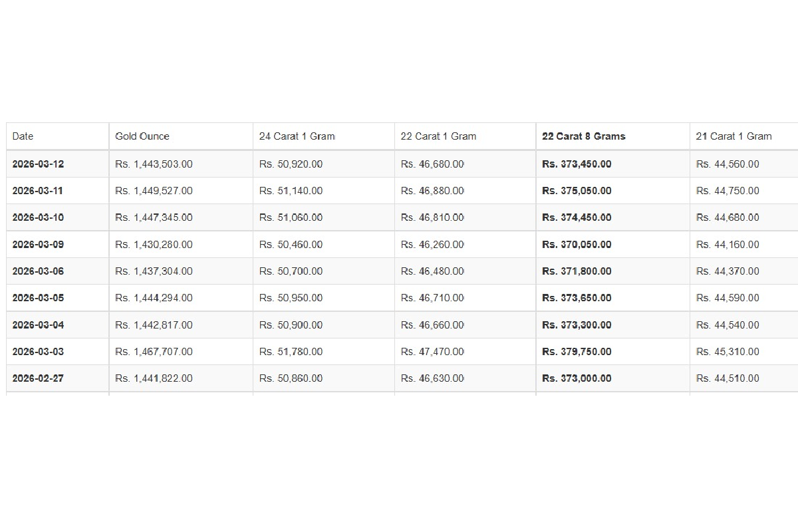Select the 2026-03-06 row date
The width and height of the screenshot is (798, 532).
click(38, 271)
